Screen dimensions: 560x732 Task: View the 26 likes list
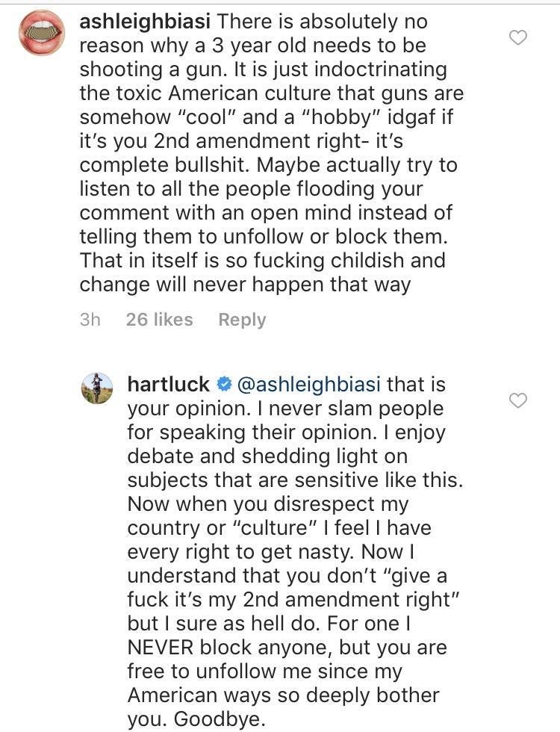coord(159,320)
